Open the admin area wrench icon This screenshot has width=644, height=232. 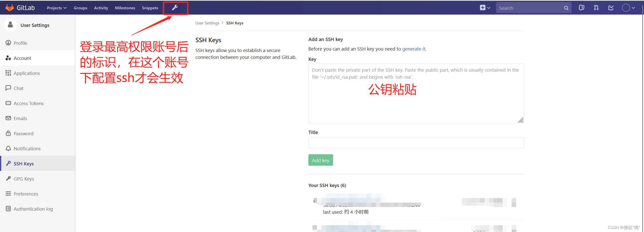[175, 8]
